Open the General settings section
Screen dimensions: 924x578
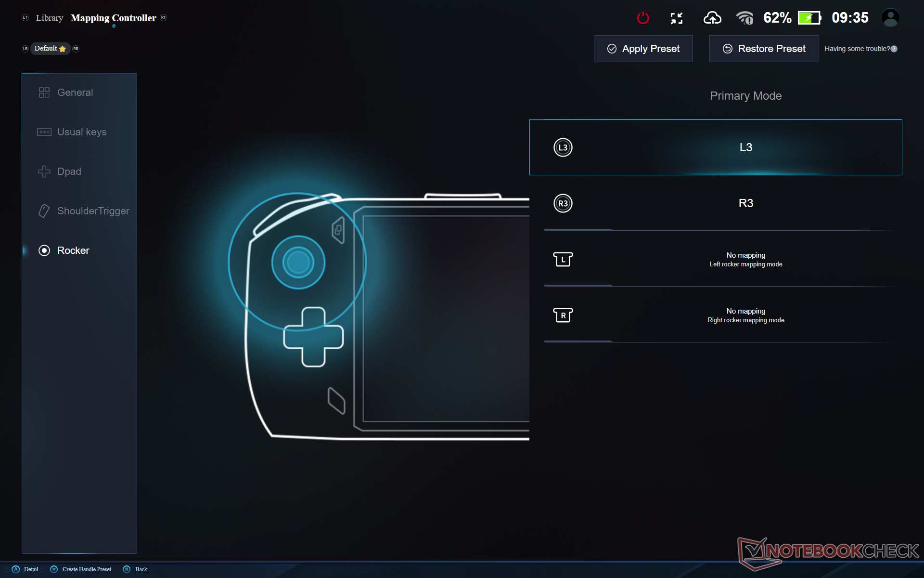(75, 92)
